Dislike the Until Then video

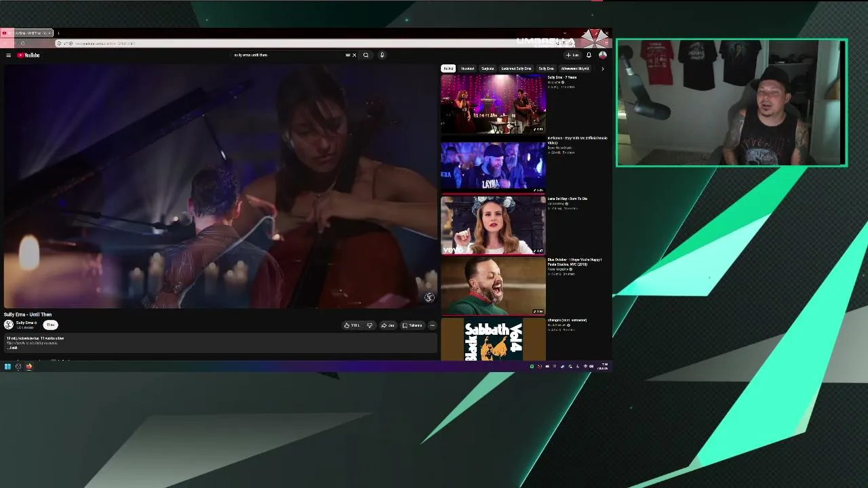(x=370, y=325)
